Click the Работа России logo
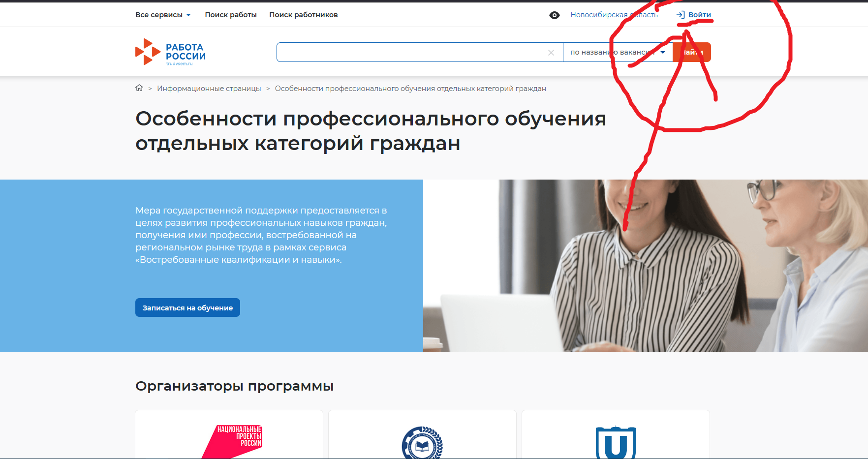The image size is (868, 459). click(x=170, y=52)
